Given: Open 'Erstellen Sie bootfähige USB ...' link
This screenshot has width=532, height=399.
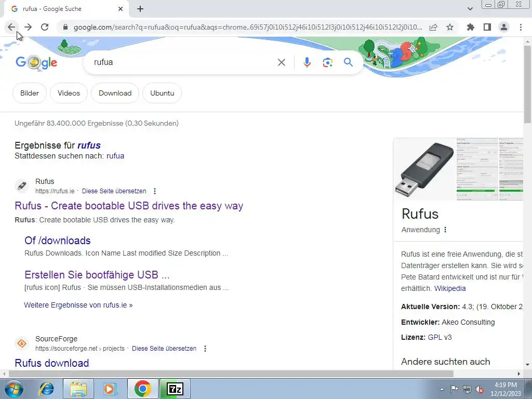Looking at the screenshot, I should pos(97,274).
